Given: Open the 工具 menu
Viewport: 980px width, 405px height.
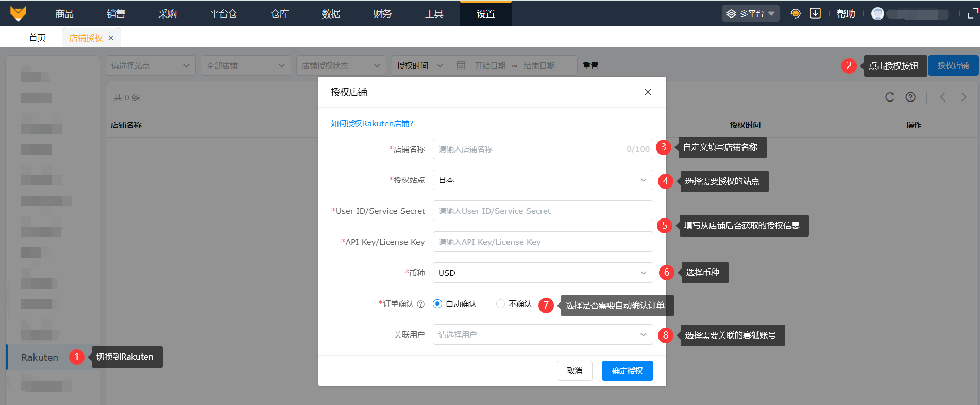Looking at the screenshot, I should click(434, 14).
